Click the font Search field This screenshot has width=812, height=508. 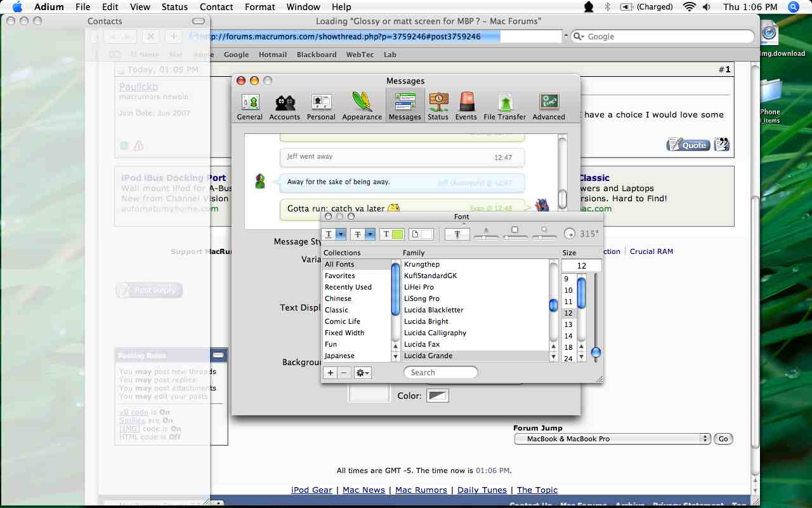click(x=441, y=373)
